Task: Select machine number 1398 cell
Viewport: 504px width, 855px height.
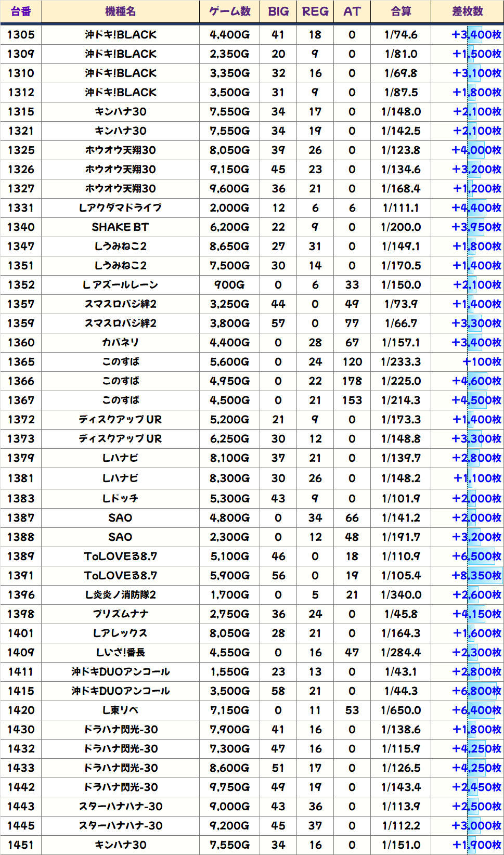Action: pyautogui.click(x=21, y=614)
